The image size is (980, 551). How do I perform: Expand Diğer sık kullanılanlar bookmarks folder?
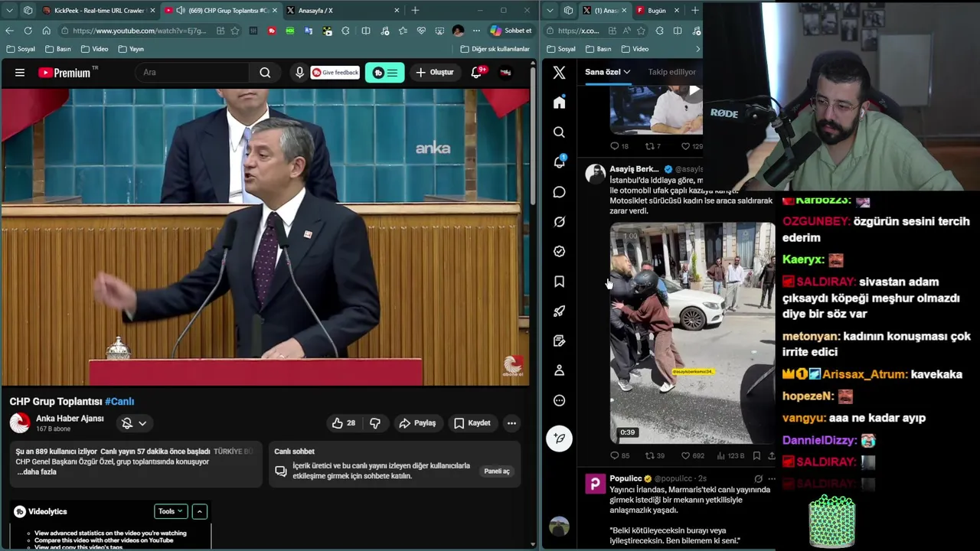point(495,49)
